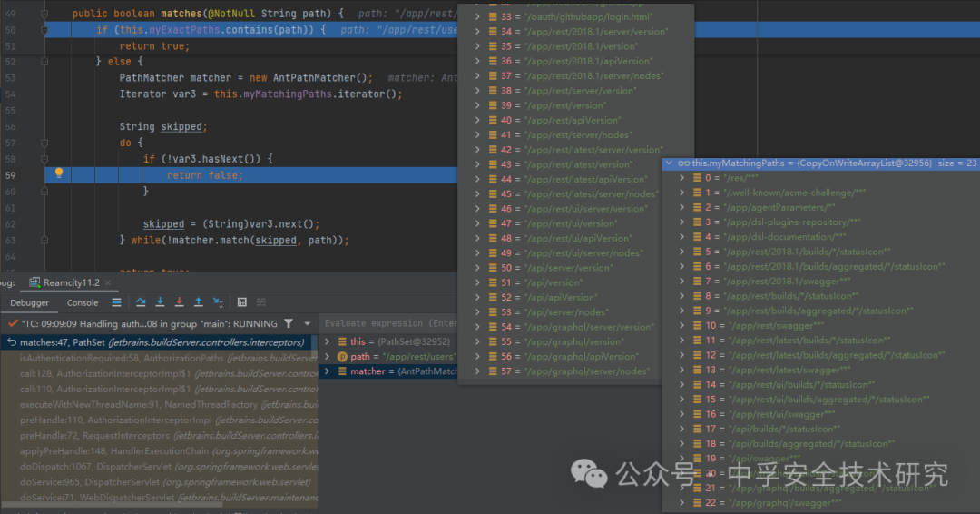Select the executeWithNewThreadName:91 stack frame
Viewport: 980px width, 514px height.
tap(160, 405)
